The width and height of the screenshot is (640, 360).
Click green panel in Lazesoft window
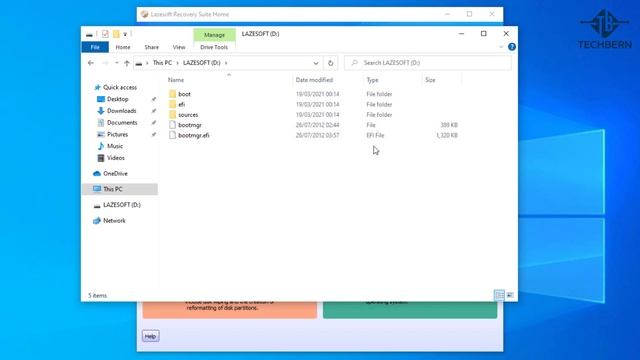point(410,310)
